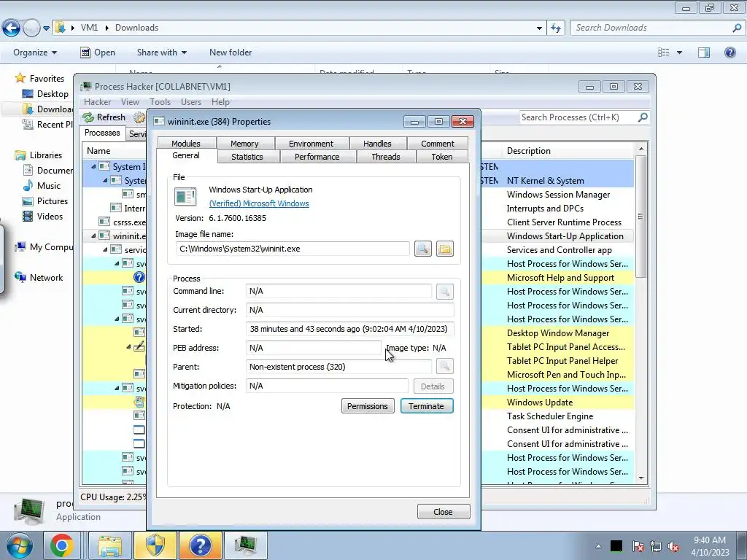Open the Token tab
The image size is (747, 560).
[442, 157]
